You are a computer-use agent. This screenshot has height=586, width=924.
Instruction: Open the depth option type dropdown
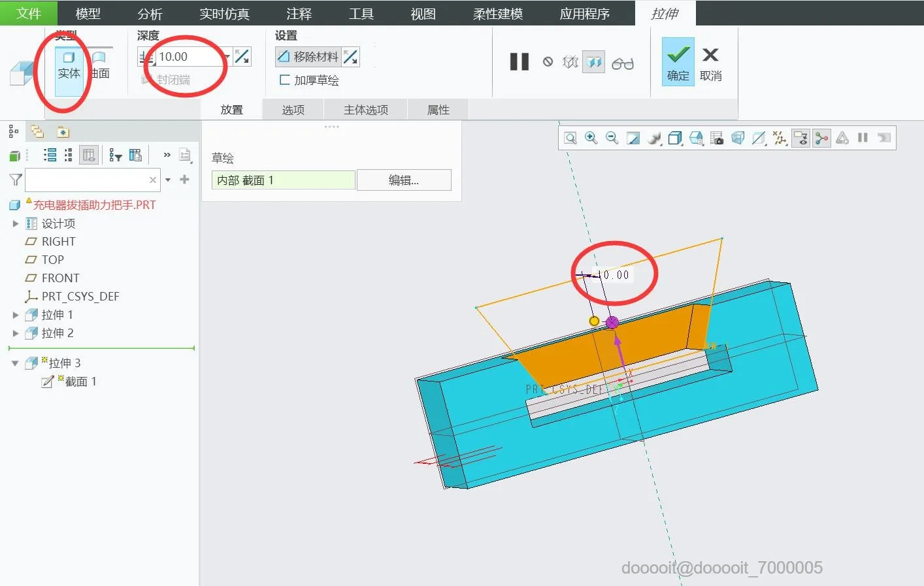(146, 57)
